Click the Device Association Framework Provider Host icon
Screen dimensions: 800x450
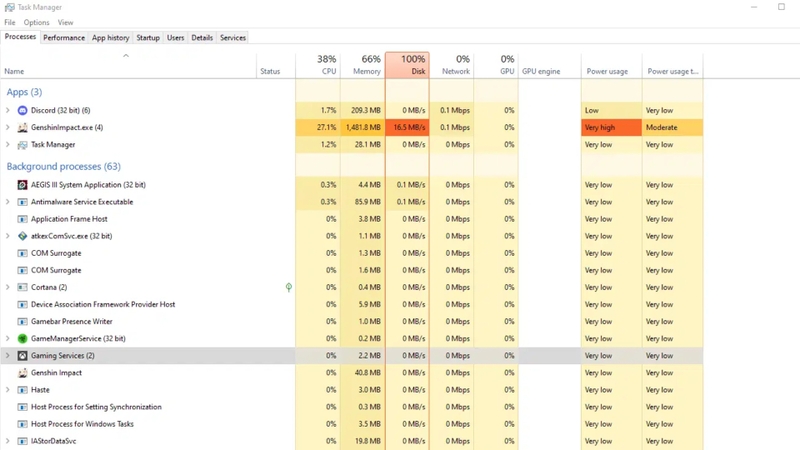22,305
